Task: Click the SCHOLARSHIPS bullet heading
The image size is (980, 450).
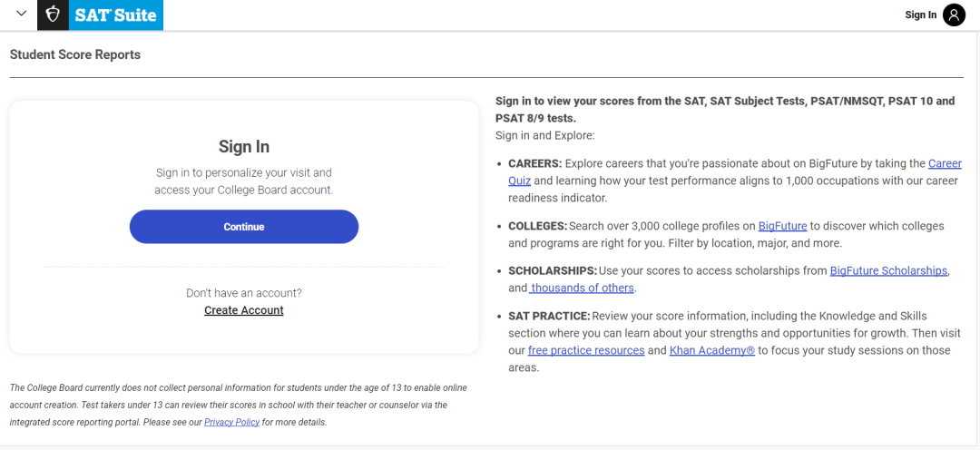Action: (x=553, y=270)
